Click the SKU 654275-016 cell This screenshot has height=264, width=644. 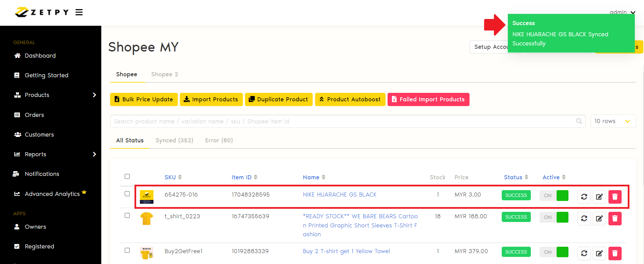(x=181, y=195)
